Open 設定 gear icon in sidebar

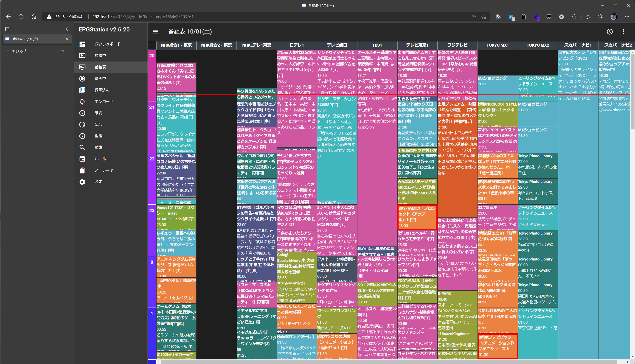(x=82, y=182)
